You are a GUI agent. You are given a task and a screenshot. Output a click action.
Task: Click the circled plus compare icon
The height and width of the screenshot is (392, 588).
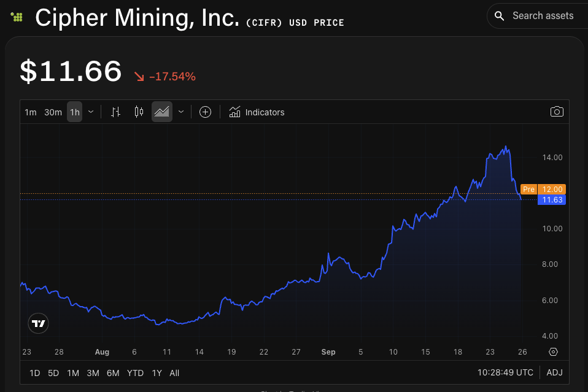[205, 112]
